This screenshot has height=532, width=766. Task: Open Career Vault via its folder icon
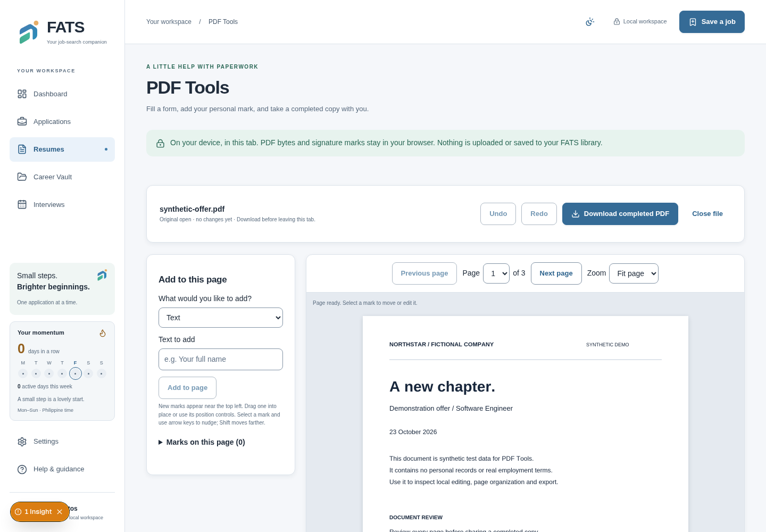coord(22,177)
